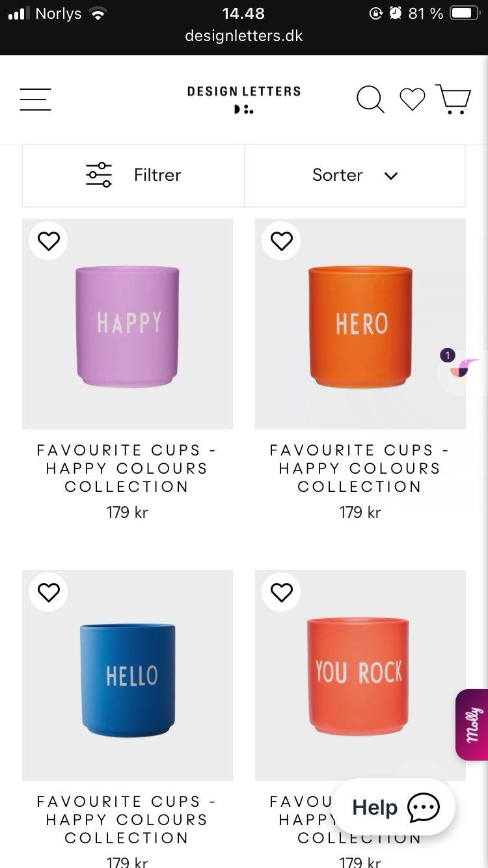Screen dimensions: 488x868
Task: Open the Help chat button
Action: pos(394,807)
